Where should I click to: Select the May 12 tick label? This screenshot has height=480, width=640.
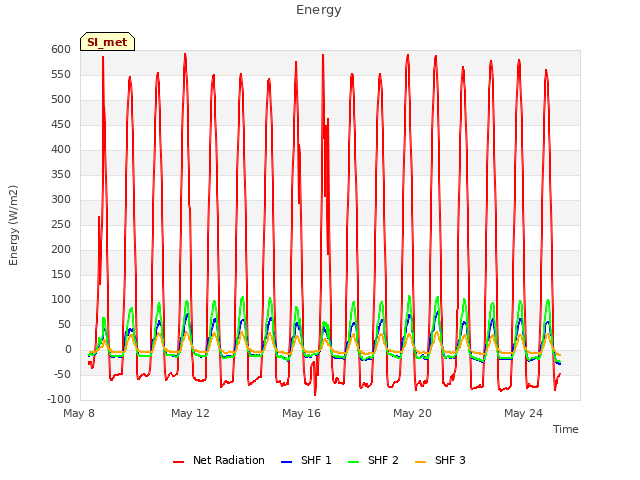pyautogui.click(x=190, y=413)
